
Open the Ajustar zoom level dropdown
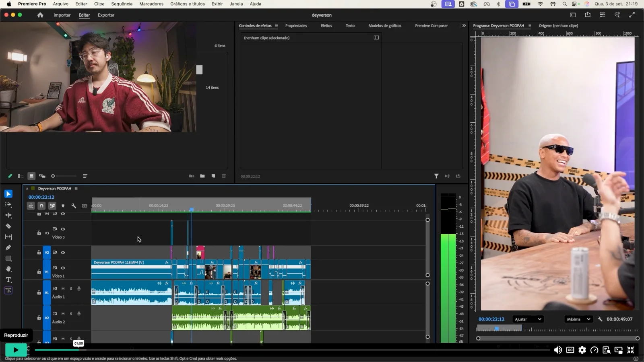point(528,319)
